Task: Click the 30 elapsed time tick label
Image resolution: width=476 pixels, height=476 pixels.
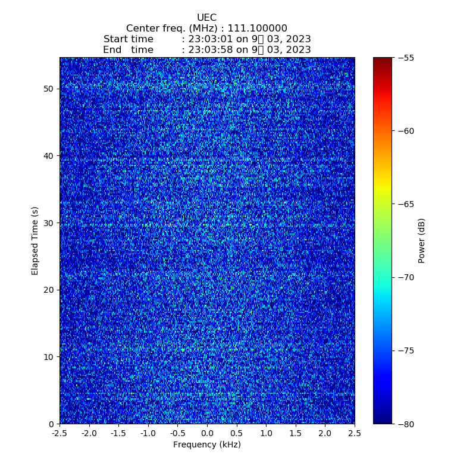Action: [x=49, y=223]
